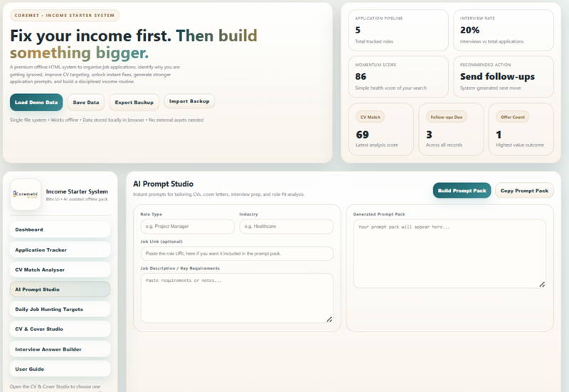
Task: Click the Job Link URL field
Action: coord(237,254)
